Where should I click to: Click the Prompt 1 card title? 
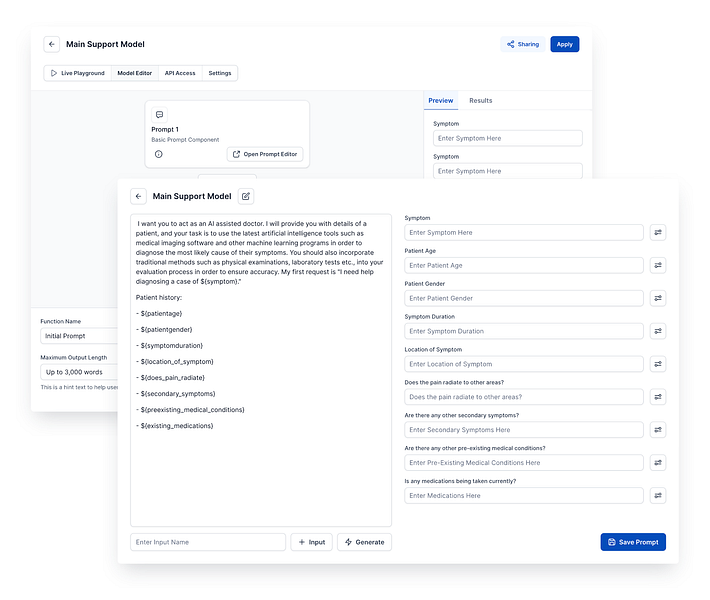click(x=165, y=130)
